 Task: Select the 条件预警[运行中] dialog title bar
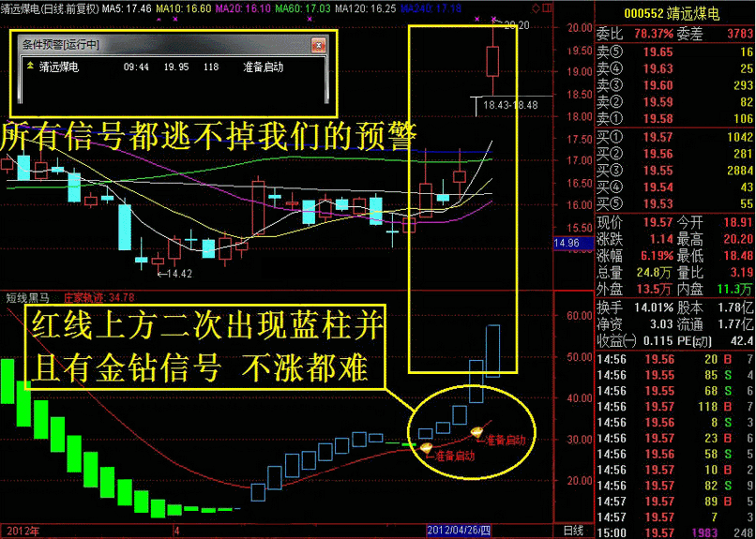click(x=173, y=45)
